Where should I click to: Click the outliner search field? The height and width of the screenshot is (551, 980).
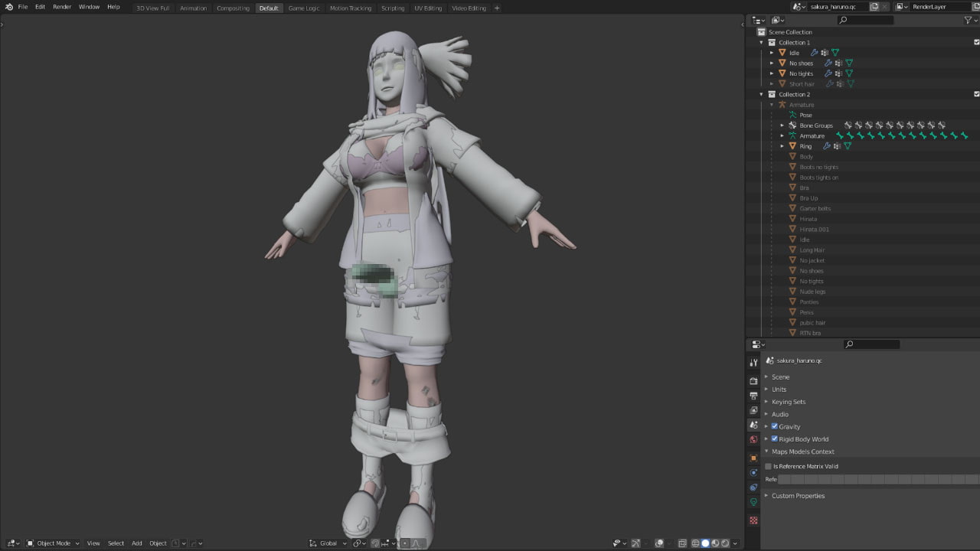tap(865, 21)
